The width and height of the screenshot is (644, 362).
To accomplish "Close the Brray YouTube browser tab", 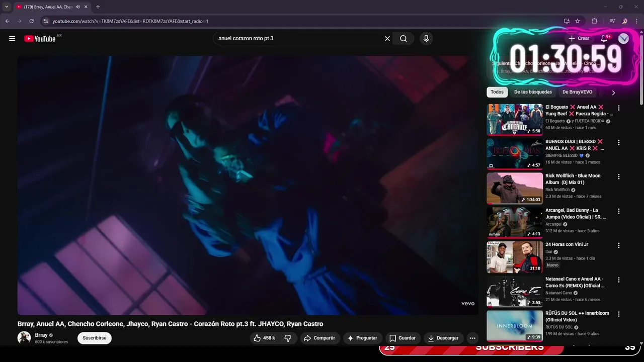I will [86, 7].
